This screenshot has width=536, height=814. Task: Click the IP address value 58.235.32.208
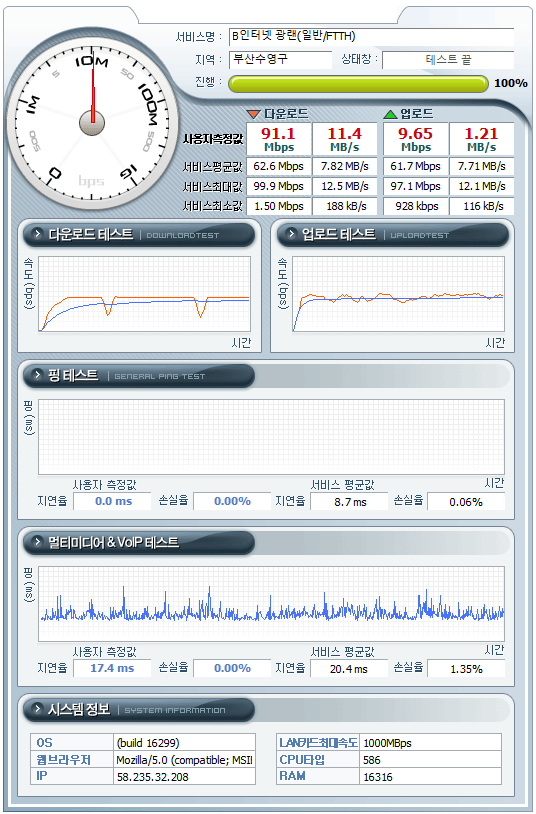coord(153,777)
